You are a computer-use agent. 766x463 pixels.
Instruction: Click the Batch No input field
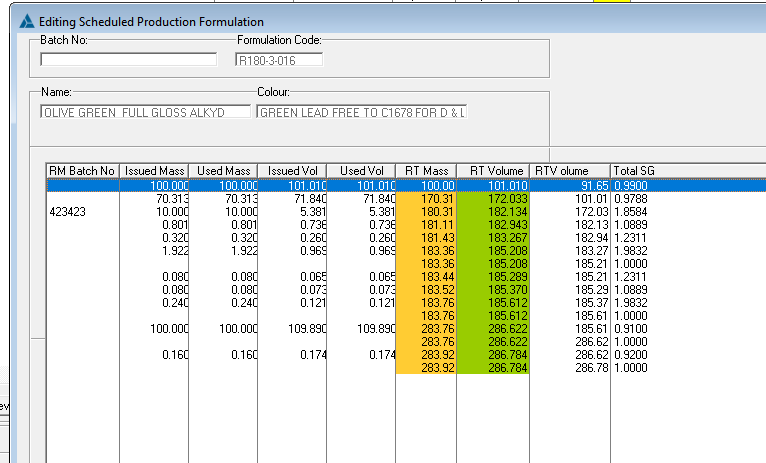pos(129,60)
